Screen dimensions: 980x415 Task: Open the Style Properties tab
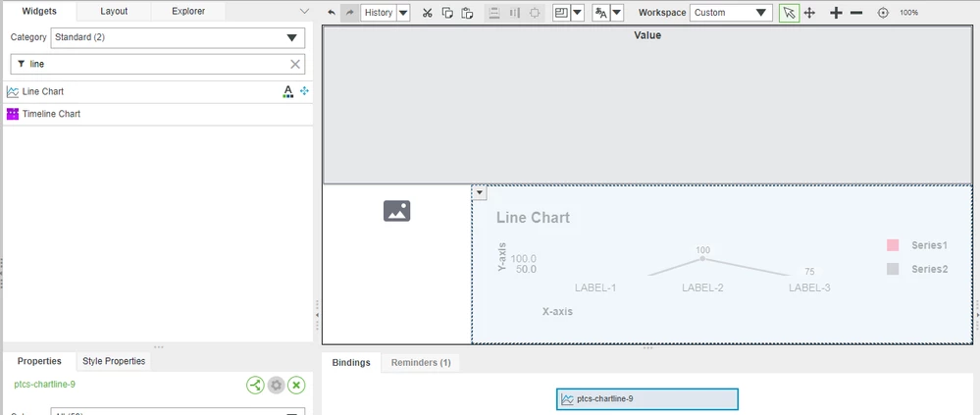pyautogui.click(x=114, y=361)
